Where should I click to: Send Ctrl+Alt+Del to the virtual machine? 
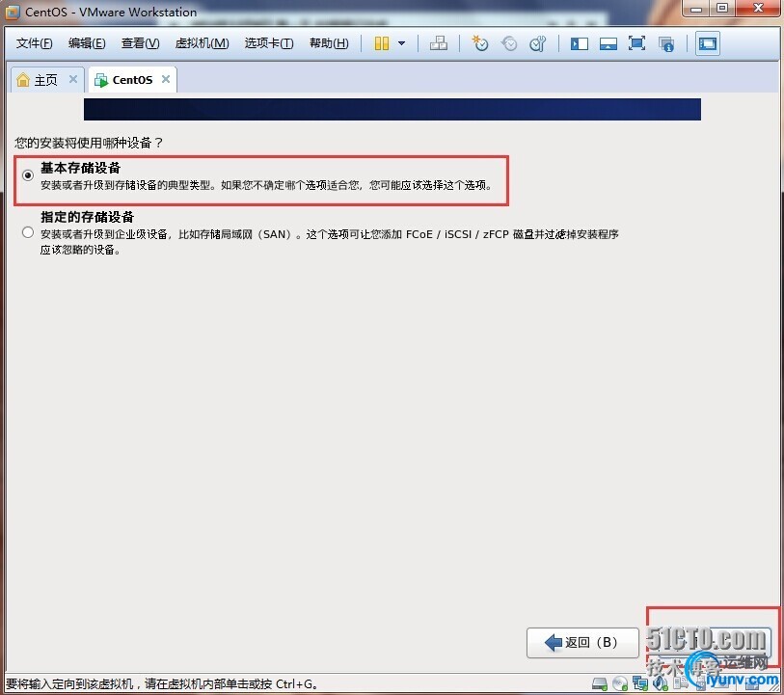click(439, 43)
